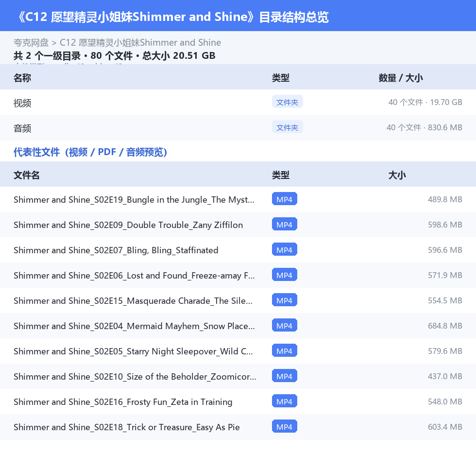Viewport: 476px width, 455px height.
Task: Click the MP4 badge for S02E15
Action: click(285, 300)
